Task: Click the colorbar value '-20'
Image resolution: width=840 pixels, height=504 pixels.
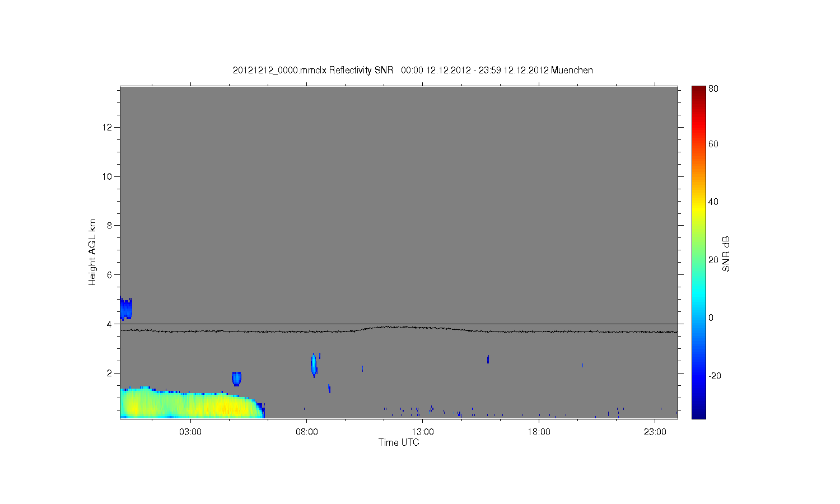Action: pyautogui.click(x=715, y=376)
